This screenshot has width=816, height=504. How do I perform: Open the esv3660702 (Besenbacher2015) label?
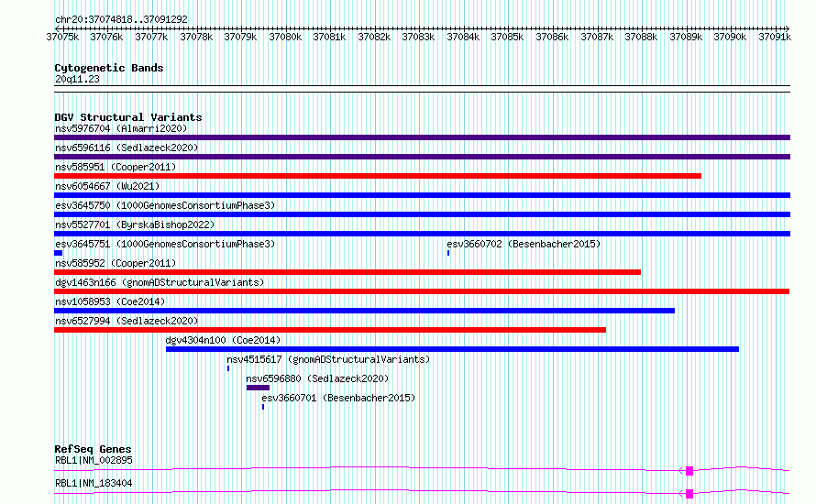524,244
